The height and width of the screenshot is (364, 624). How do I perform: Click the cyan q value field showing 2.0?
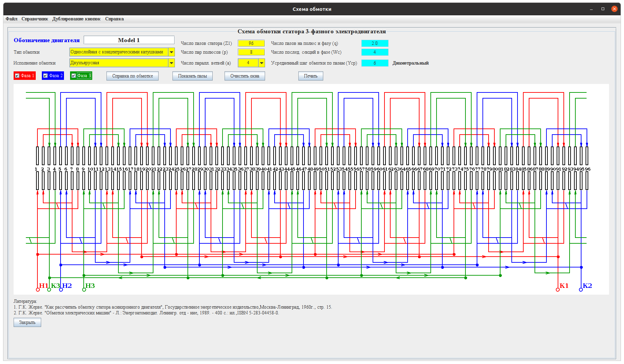tap(375, 43)
